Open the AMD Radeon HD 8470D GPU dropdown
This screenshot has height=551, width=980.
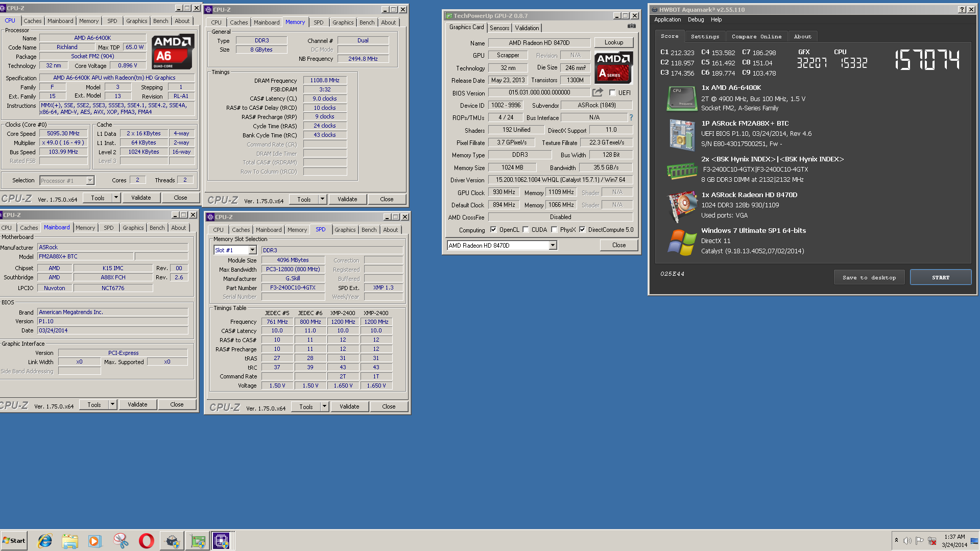click(x=553, y=246)
